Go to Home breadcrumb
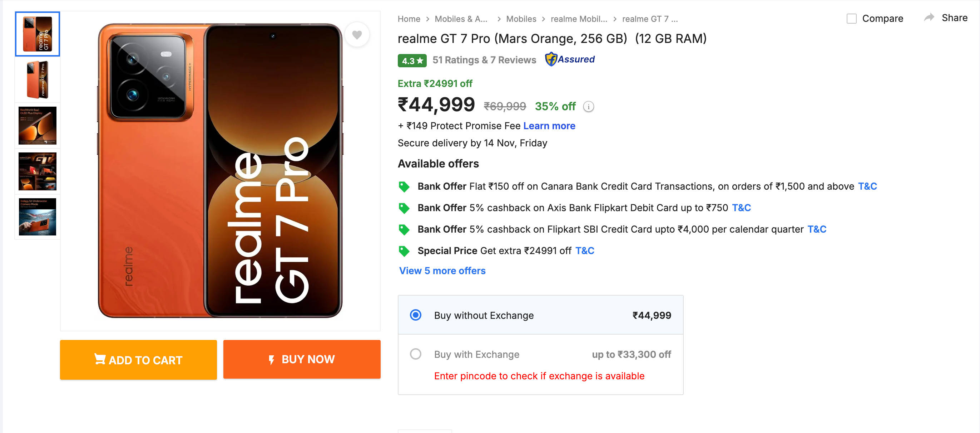 pos(409,19)
